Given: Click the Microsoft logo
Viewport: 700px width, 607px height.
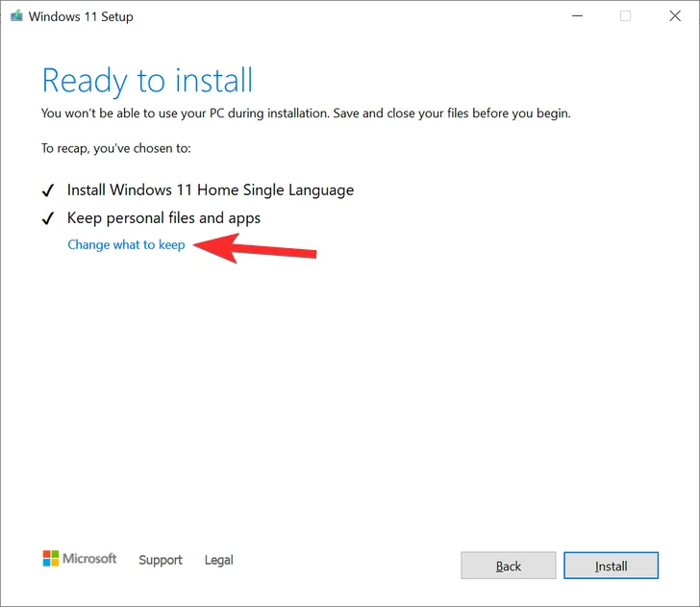Looking at the screenshot, I should pyautogui.click(x=80, y=558).
